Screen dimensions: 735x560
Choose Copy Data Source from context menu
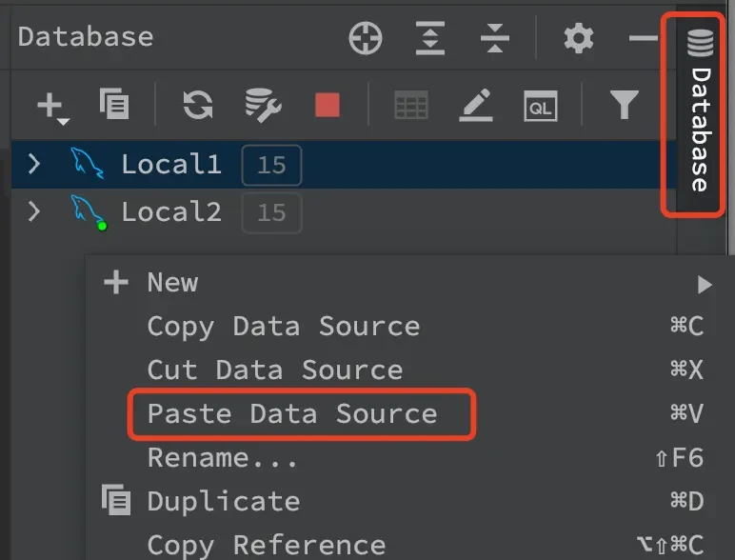283,327
